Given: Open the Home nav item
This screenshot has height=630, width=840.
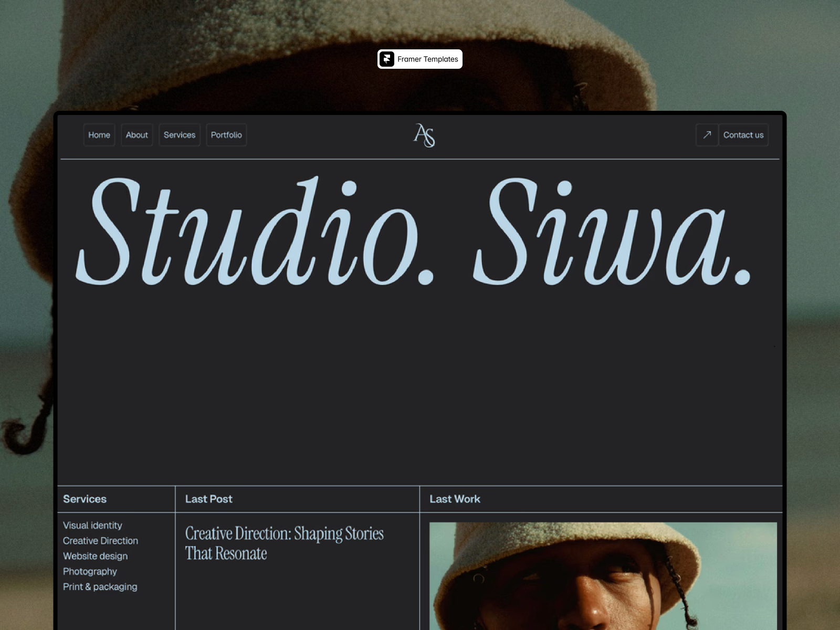Looking at the screenshot, I should tap(99, 135).
